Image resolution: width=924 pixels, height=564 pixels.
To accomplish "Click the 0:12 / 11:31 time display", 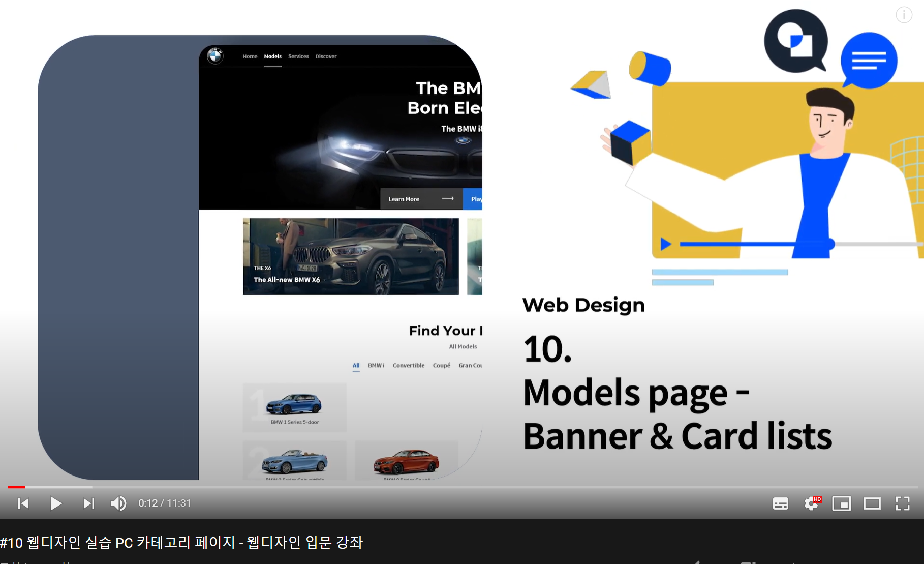I will (165, 503).
